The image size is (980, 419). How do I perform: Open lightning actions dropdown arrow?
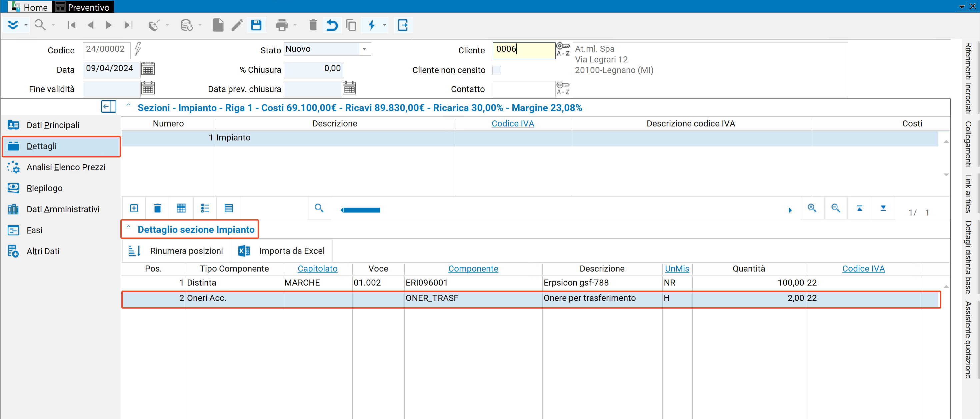pyautogui.click(x=385, y=25)
